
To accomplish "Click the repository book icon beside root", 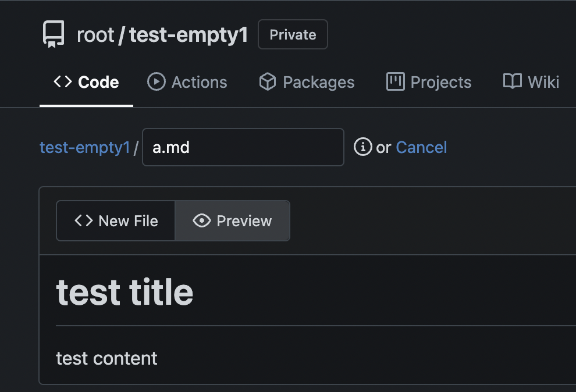I will tap(54, 35).
